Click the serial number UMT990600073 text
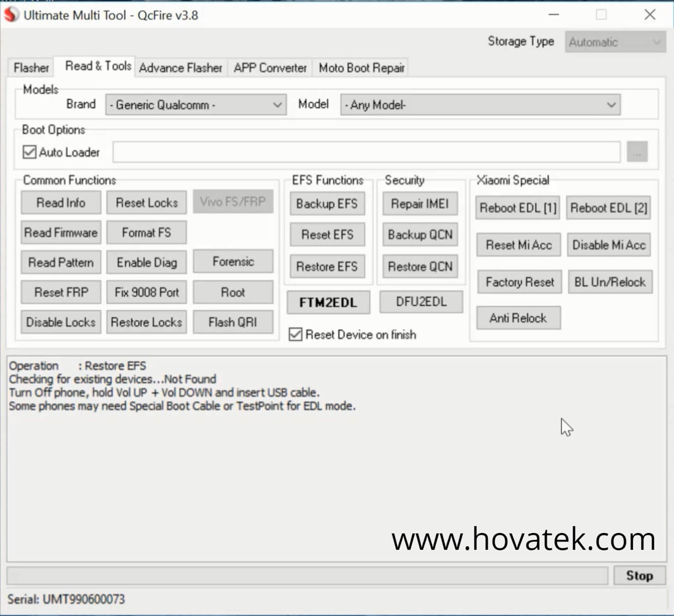Image resolution: width=674 pixels, height=616 pixels. pyautogui.click(x=84, y=599)
